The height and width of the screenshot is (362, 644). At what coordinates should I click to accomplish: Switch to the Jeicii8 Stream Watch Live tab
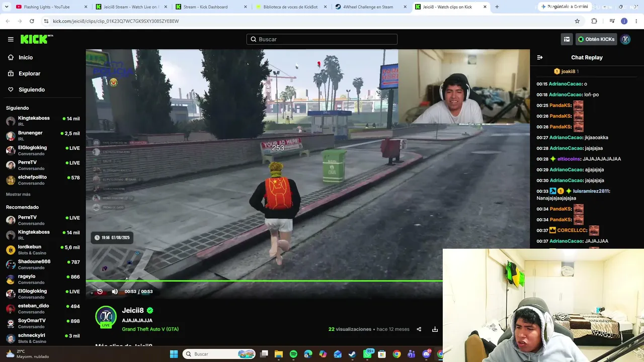click(131, 7)
